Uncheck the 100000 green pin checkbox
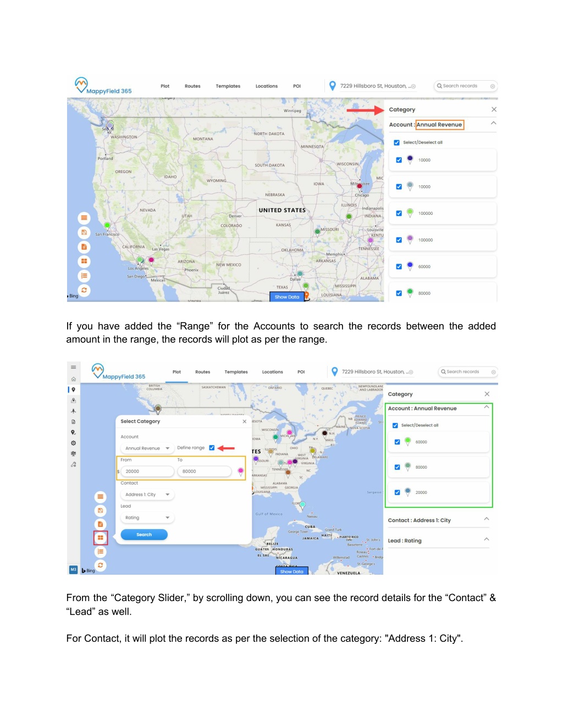Image resolution: width=563 pixels, height=728 pixels. click(399, 213)
